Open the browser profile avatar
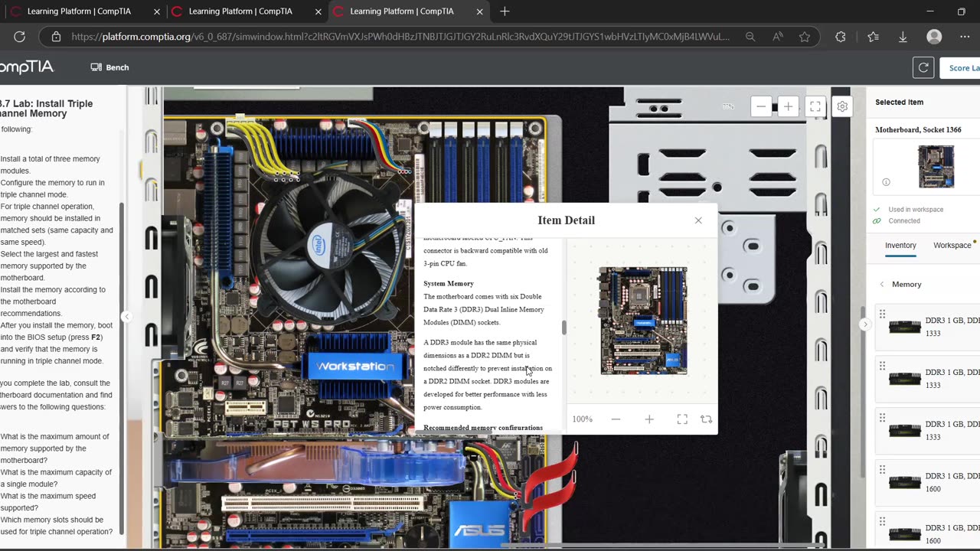 click(934, 37)
